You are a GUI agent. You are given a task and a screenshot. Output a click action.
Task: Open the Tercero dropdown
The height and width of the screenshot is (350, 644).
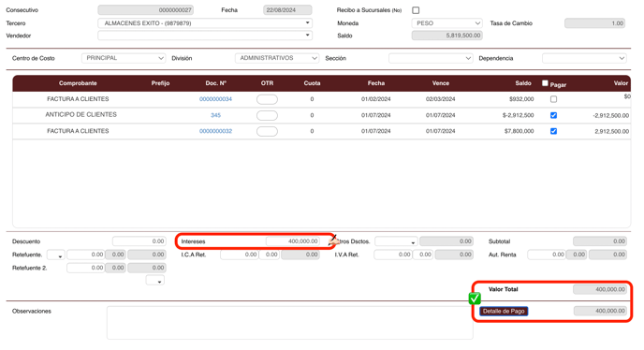click(x=205, y=23)
